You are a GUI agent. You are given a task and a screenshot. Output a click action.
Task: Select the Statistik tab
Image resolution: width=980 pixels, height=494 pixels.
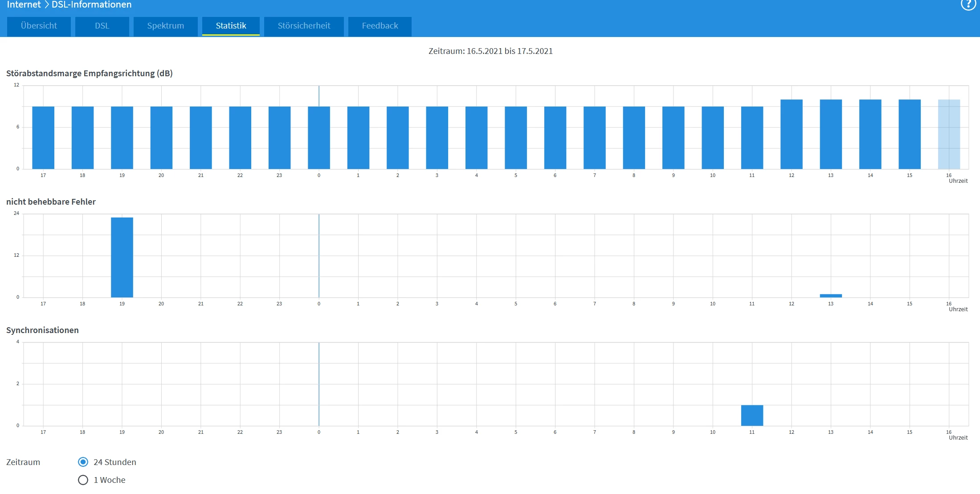click(x=231, y=26)
